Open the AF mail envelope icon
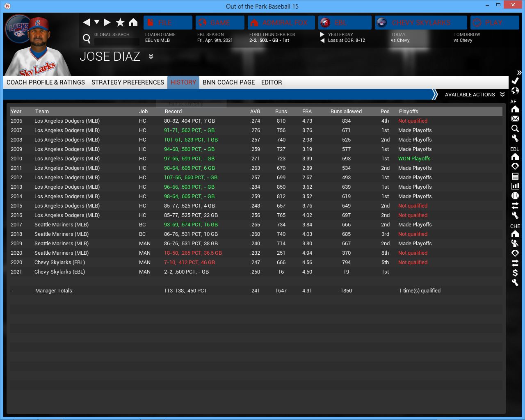Screen dimensions: 525x420 [515, 119]
